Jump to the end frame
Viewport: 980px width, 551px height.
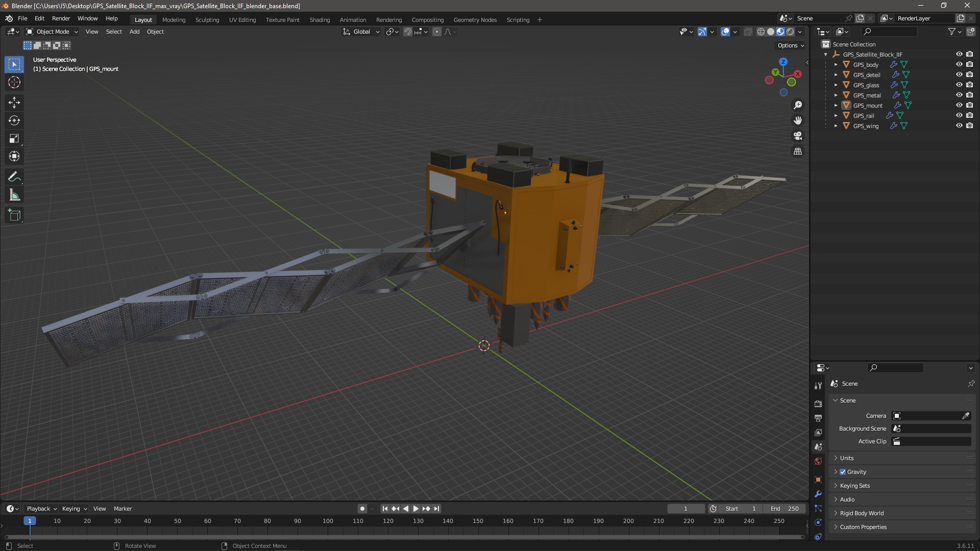436,509
